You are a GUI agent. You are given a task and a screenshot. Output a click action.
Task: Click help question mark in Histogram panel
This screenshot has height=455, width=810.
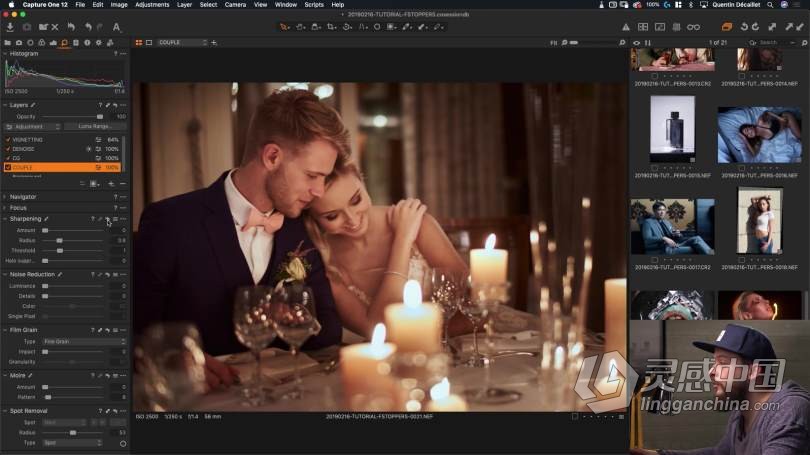point(115,54)
